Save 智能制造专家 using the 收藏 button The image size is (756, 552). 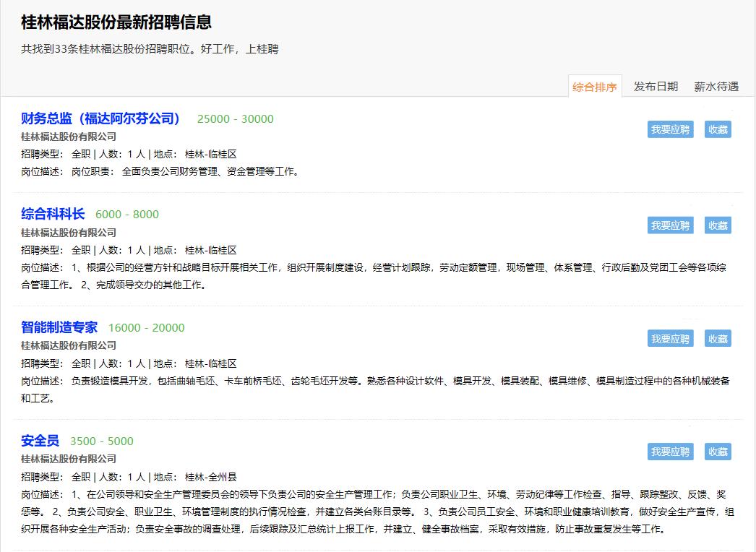click(718, 338)
